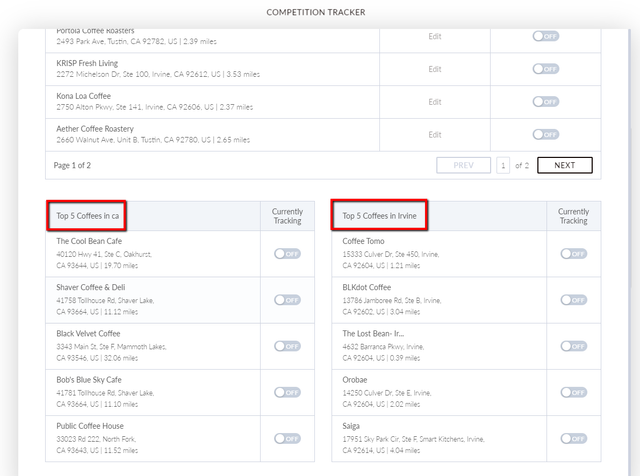Click Edit for Portola Coffee Roasters
This screenshot has height=476, width=640.
[x=435, y=36]
